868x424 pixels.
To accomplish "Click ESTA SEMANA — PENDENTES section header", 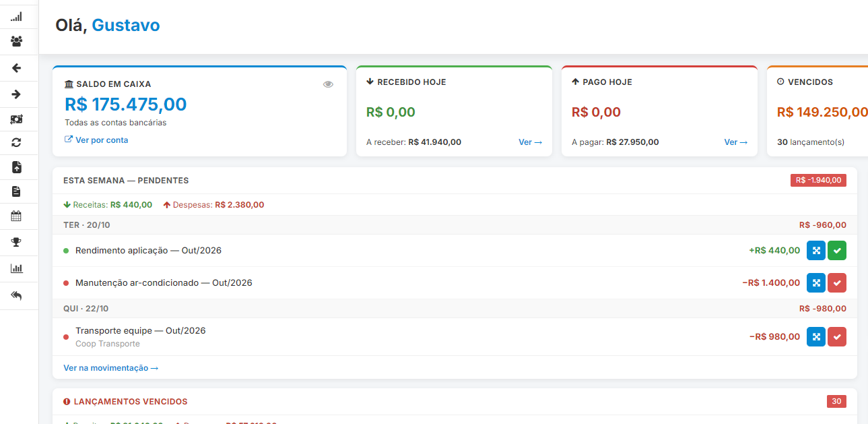I will (x=126, y=181).
